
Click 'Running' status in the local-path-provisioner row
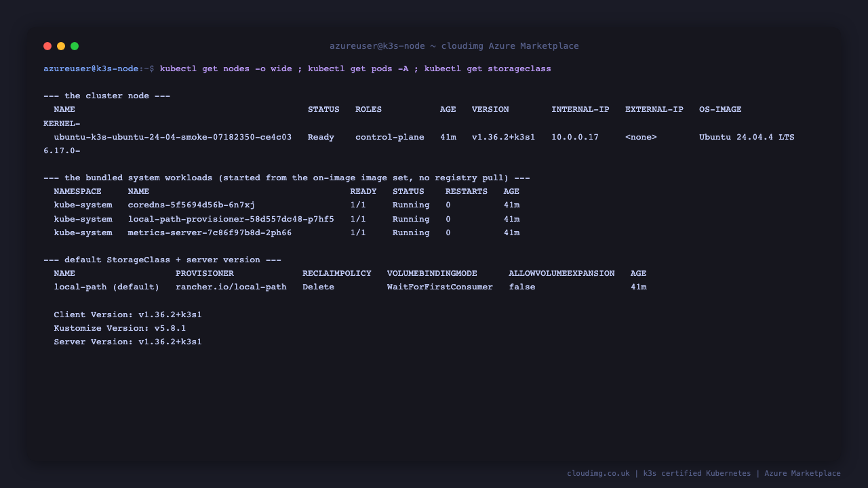[411, 220]
